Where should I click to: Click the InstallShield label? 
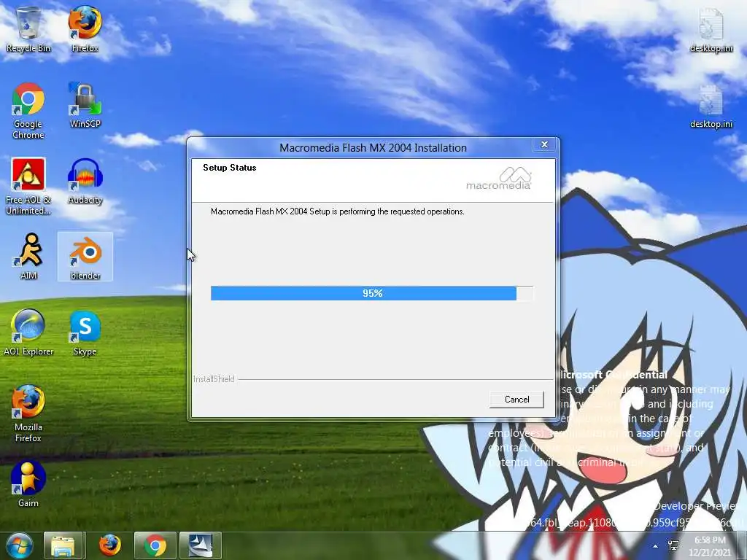click(x=214, y=379)
